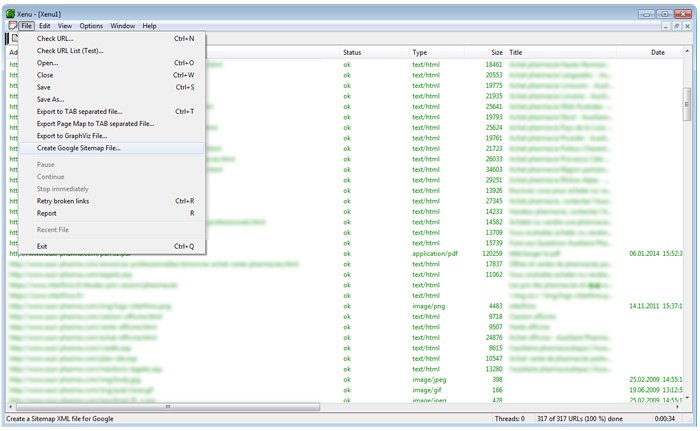Select the image/gif type cell
Image resolution: width=700 pixels, height=431 pixels.
pyautogui.click(x=426, y=390)
